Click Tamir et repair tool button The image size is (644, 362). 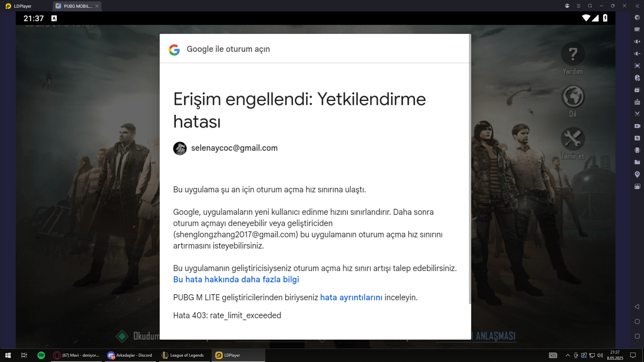coord(573,143)
